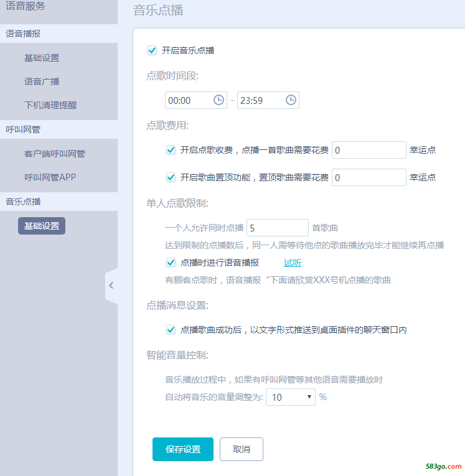Open the music volume percentage dropdown

tap(290, 397)
